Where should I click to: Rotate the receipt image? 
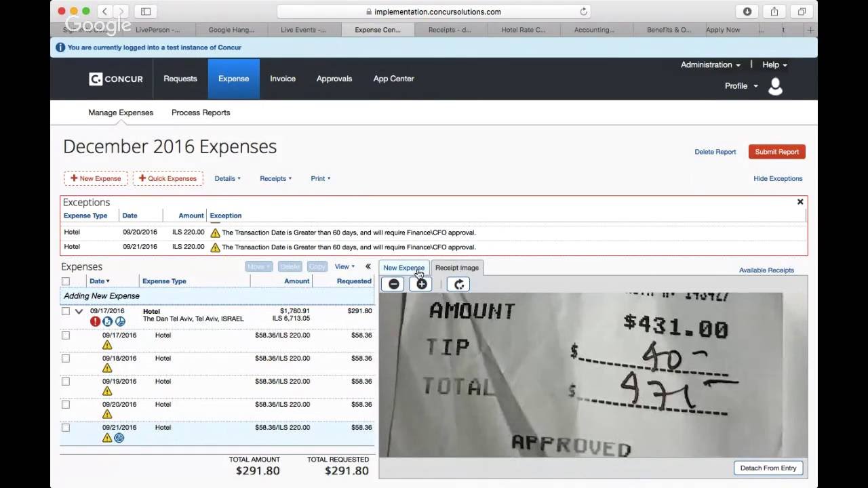(458, 285)
